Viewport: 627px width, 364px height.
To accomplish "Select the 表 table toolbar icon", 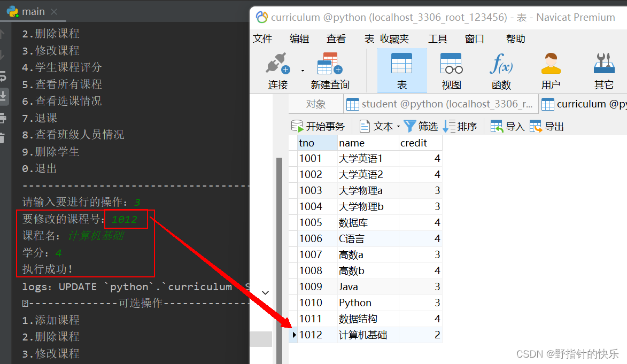I will [x=401, y=63].
